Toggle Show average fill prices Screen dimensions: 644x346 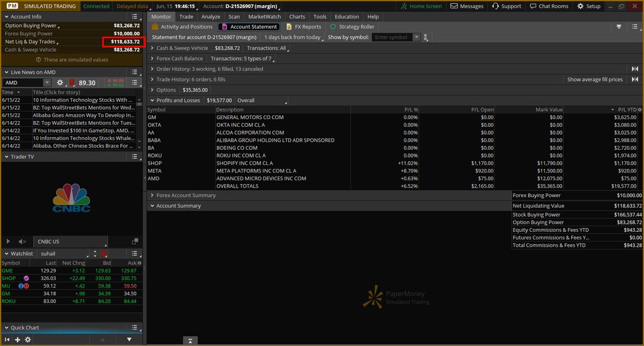click(595, 79)
